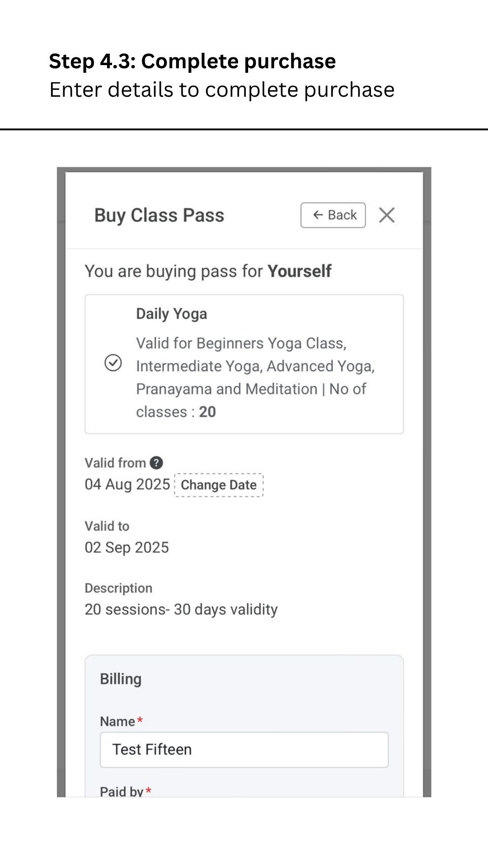Click the 20 sessions description text

pos(181,609)
